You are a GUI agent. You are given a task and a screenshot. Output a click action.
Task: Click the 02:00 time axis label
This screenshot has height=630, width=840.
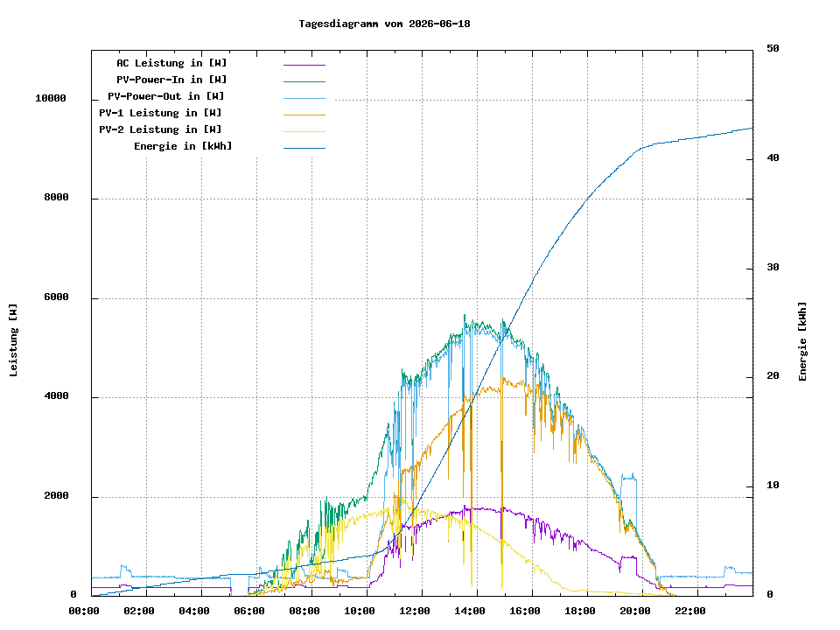139,611
